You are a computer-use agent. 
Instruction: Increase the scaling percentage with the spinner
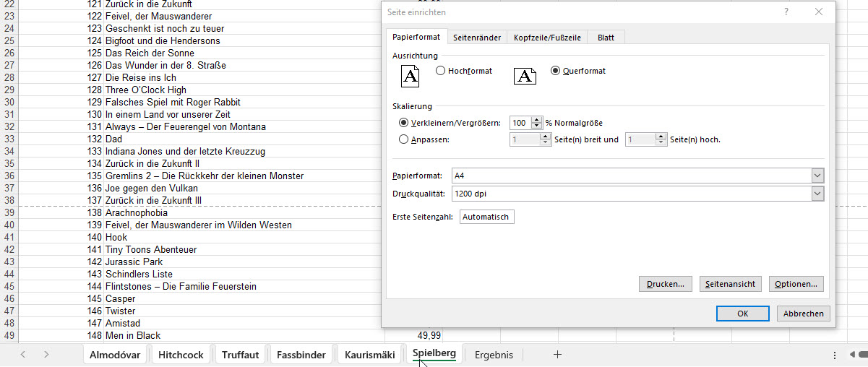click(x=536, y=120)
